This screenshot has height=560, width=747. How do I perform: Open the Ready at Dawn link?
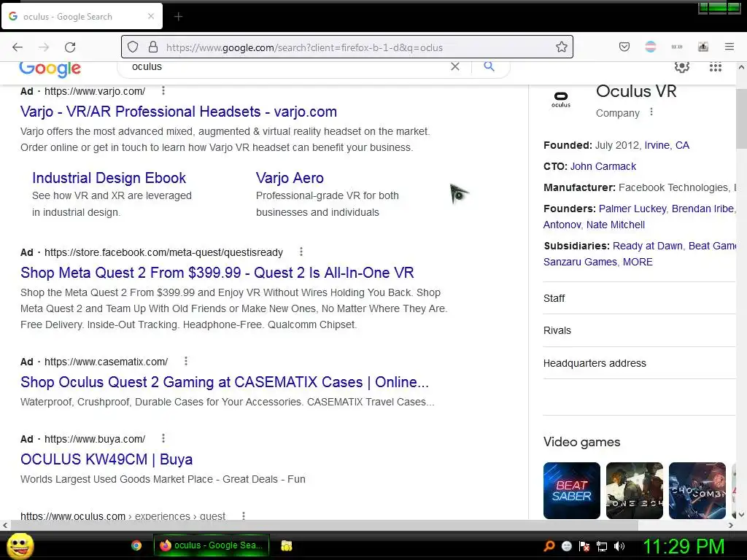point(648,246)
